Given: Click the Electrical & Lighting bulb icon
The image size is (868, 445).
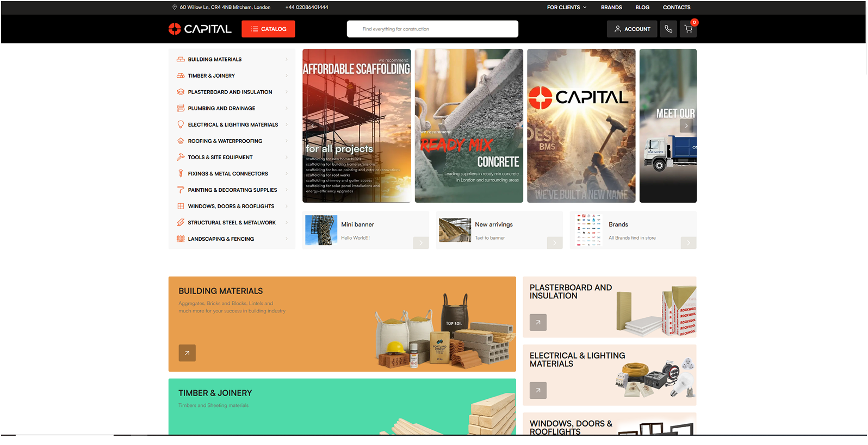Looking at the screenshot, I should [x=181, y=124].
